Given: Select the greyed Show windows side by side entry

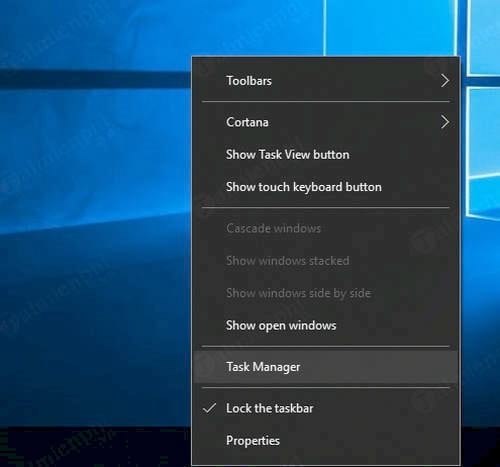Looking at the screenshot, I should pos(326,293).
